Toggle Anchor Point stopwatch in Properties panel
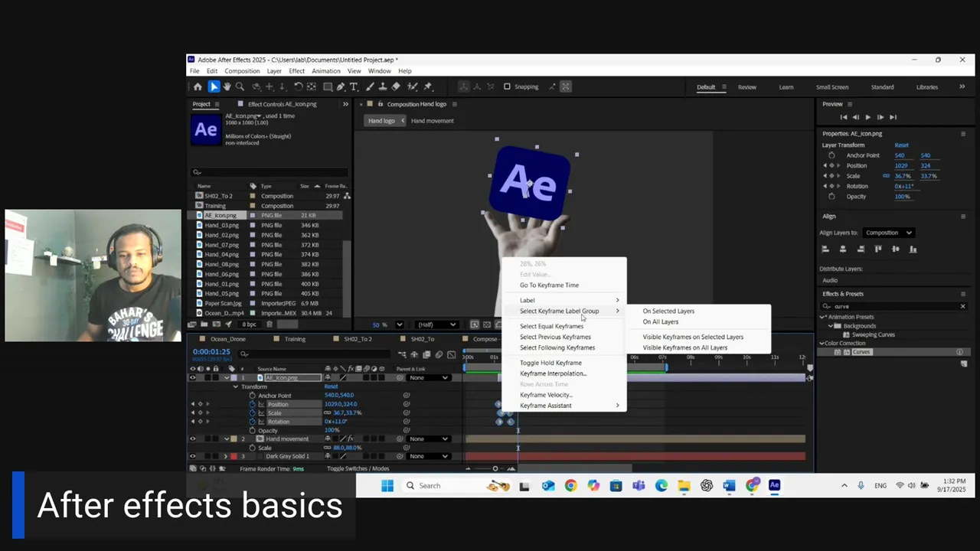980x551 pixels. (x=831, y=155)
